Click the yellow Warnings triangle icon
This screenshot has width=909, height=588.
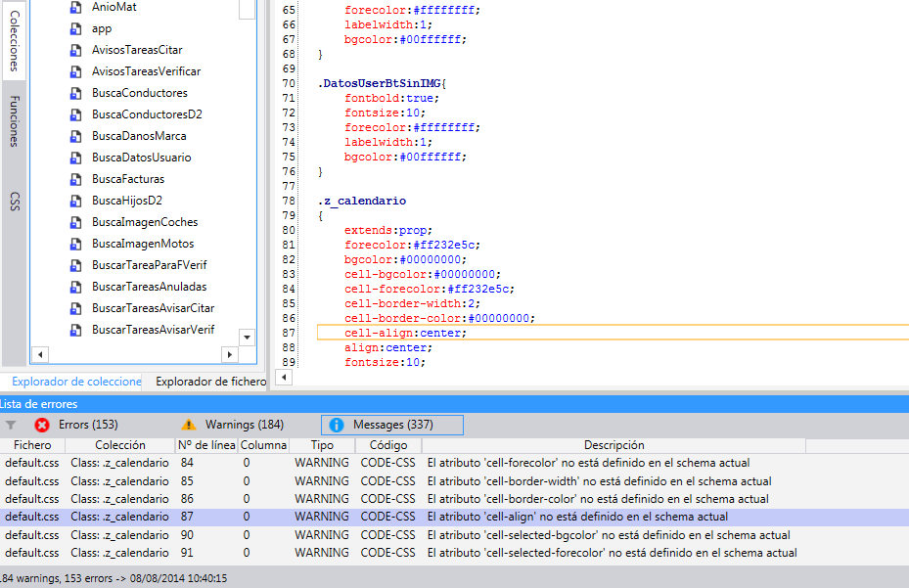coord(189,425)
